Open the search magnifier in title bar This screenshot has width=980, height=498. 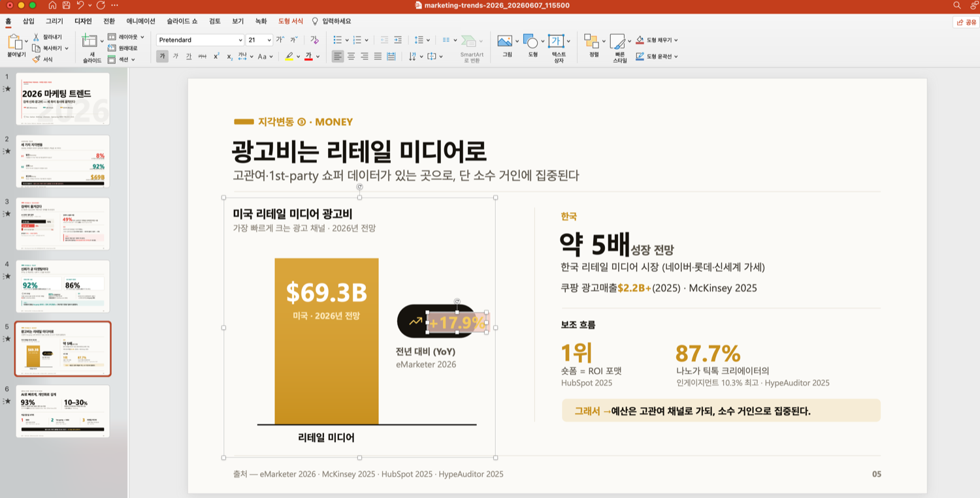coord(957,5)
